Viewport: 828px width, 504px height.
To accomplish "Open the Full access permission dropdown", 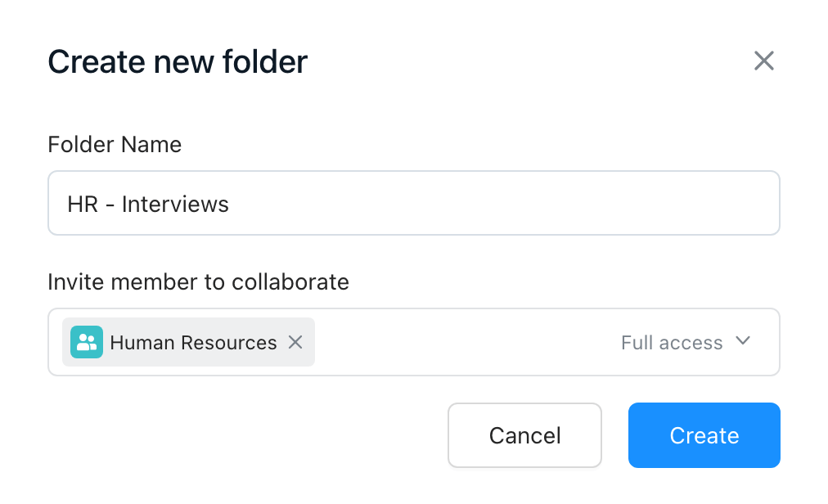I will [x=686, y=342].
